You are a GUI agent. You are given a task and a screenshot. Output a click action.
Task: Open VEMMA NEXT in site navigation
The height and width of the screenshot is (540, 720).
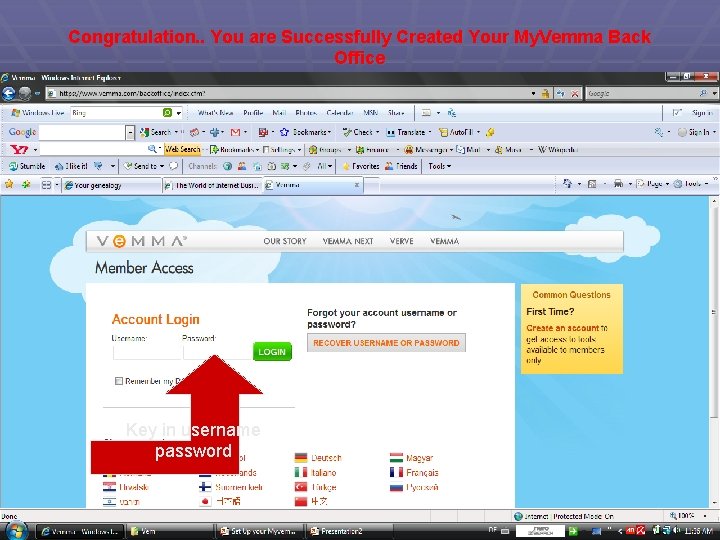click(x=348, y=241)
